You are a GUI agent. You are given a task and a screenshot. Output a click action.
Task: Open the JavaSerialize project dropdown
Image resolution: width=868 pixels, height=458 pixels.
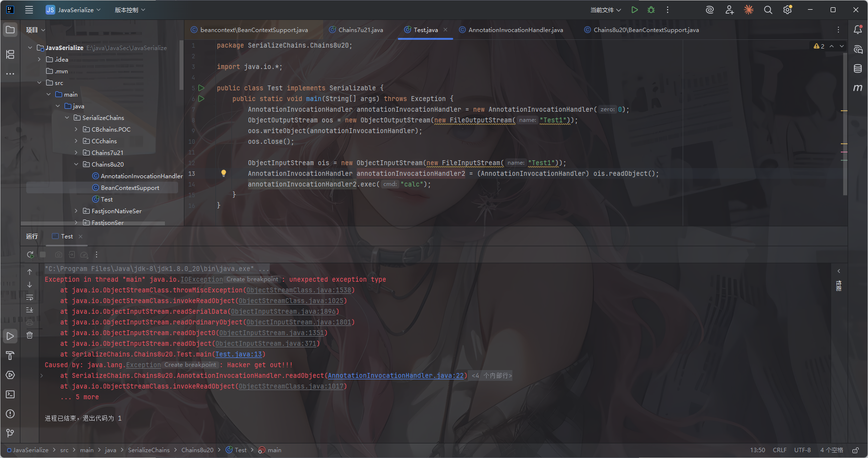coord(73,10)
